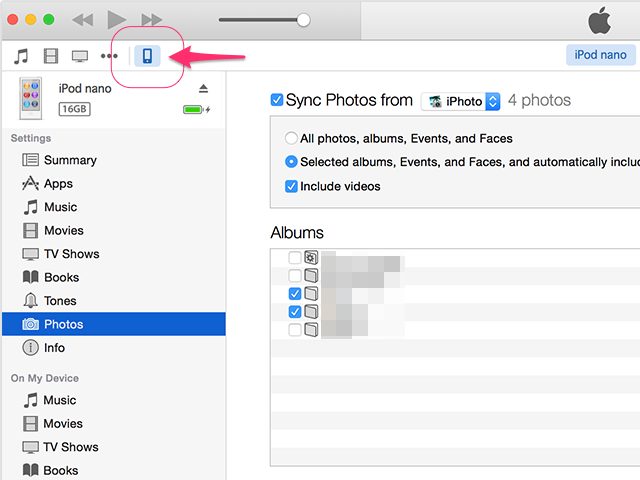Open Apps in Settings sidebar
640x480 pixels.
click(x=113, y=184)
